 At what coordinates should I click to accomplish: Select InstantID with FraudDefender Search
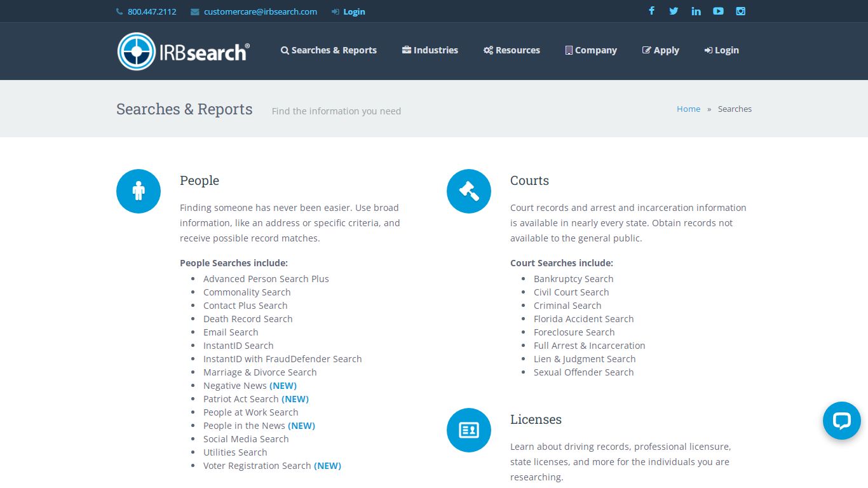click(283, 359)
